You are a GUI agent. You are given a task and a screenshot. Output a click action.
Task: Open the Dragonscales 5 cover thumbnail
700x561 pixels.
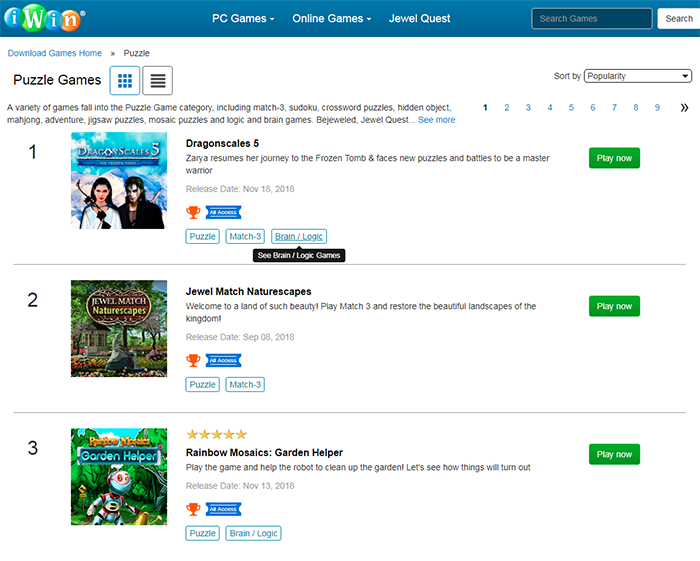pos(119,180)
